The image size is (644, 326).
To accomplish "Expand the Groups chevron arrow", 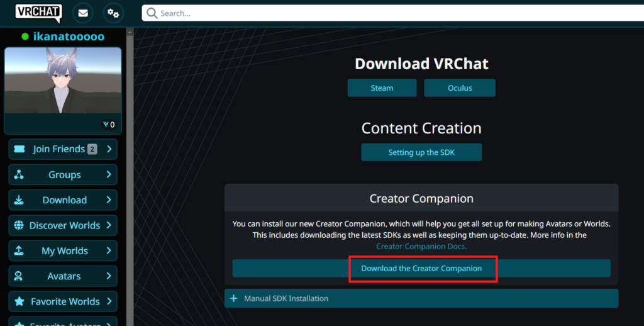I will click(x=109, y=174).
